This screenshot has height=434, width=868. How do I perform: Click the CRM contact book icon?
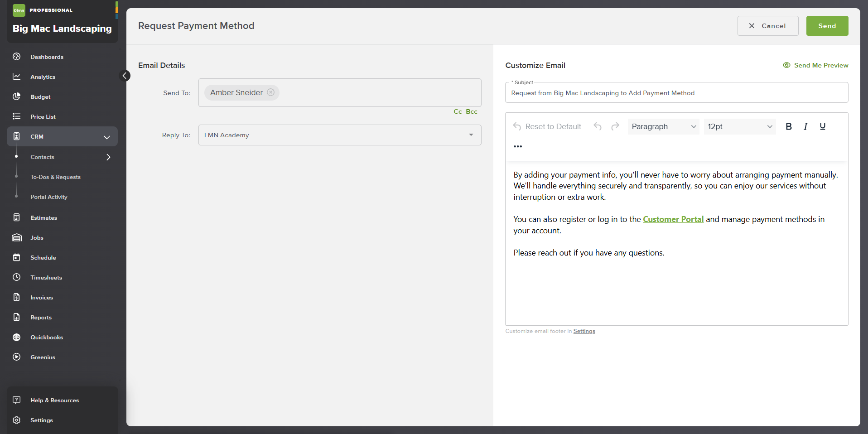click(x=17, y=136)
